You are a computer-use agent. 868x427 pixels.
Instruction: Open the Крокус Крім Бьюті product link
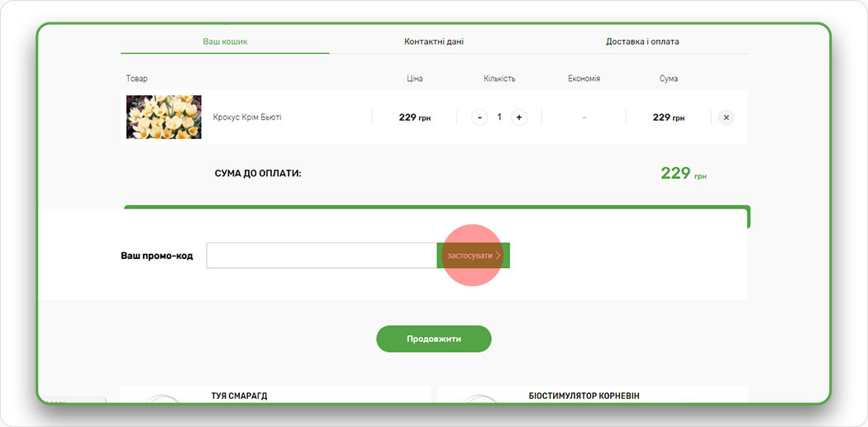pos(247,118)
